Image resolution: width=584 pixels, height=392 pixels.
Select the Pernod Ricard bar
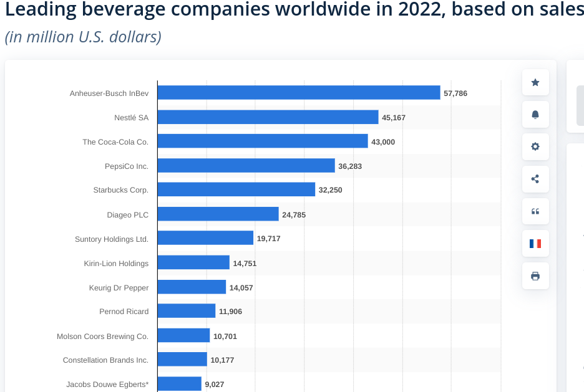pyautogui.click(x=187, y=310)
